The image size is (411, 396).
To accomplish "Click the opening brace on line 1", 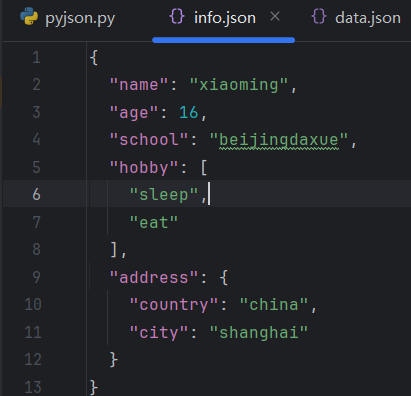I will (x=94, y=58).
